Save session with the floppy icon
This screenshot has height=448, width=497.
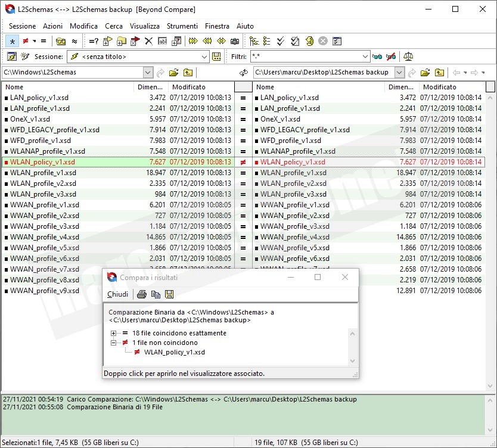click(x=216, y=57)
